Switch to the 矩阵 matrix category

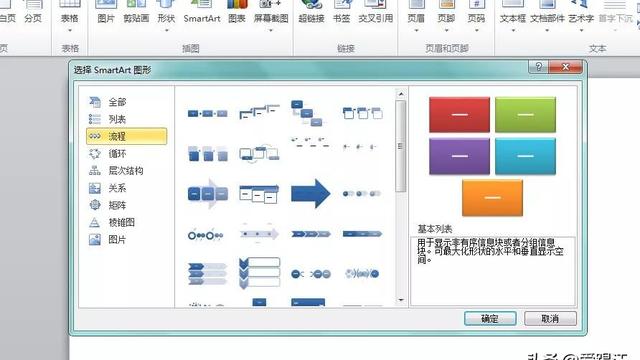pos(127,205)
